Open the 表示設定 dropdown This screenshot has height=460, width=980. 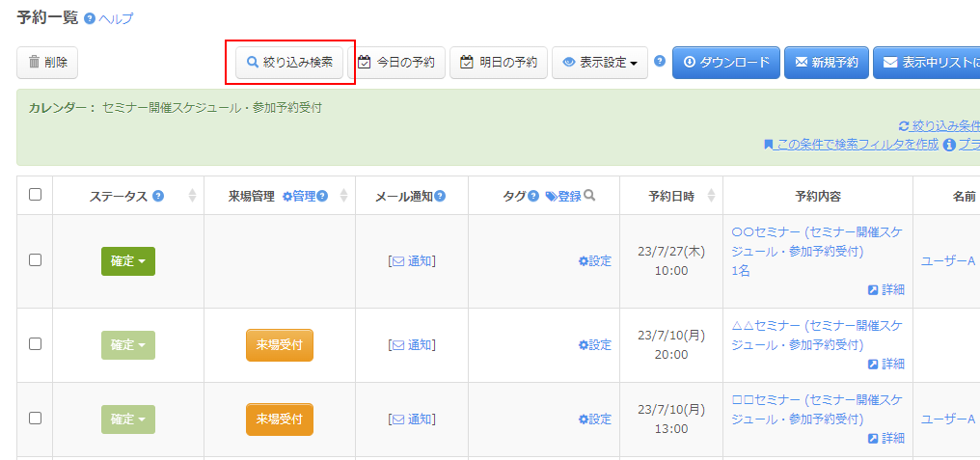pos(599,63)
